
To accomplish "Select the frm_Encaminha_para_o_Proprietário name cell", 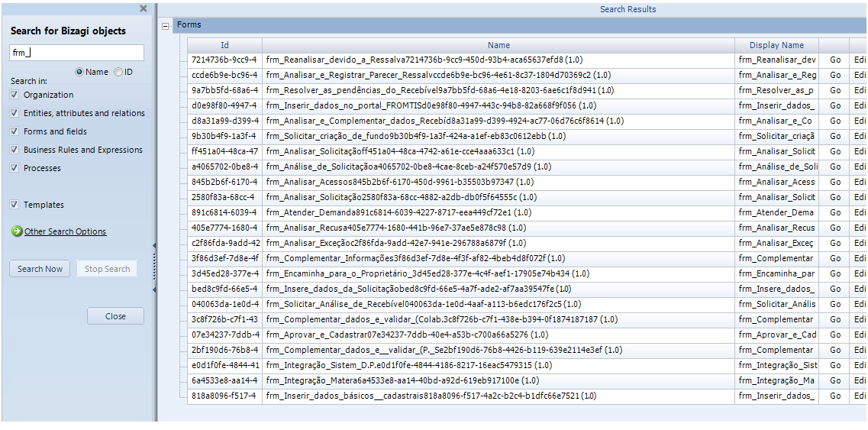I will click(499, 273).
